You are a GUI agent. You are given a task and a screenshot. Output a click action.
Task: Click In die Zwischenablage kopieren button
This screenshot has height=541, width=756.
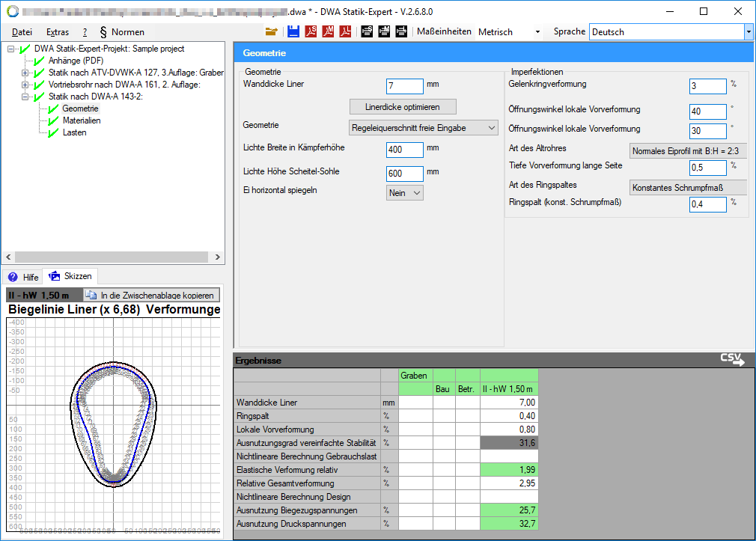pos(150,296)
